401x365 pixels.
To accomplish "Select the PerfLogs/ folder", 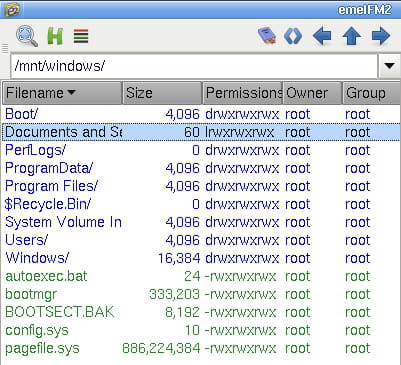I will tap(35, 150).
